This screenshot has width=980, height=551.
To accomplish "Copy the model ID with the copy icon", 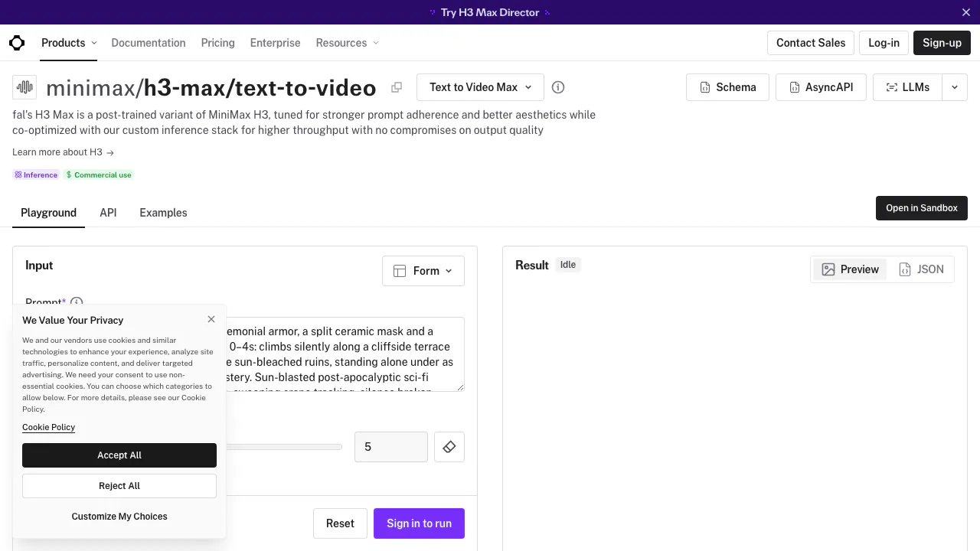I will click(x=397, y=87).
